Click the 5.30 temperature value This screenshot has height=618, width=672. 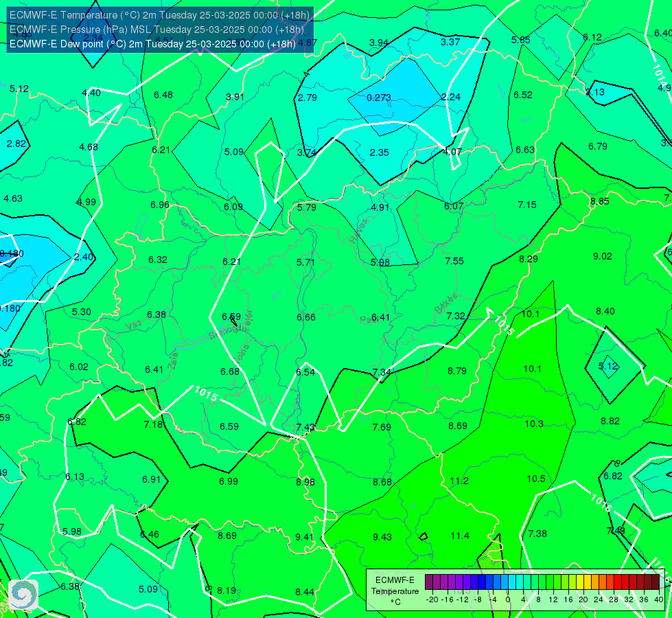click(82, 312)
